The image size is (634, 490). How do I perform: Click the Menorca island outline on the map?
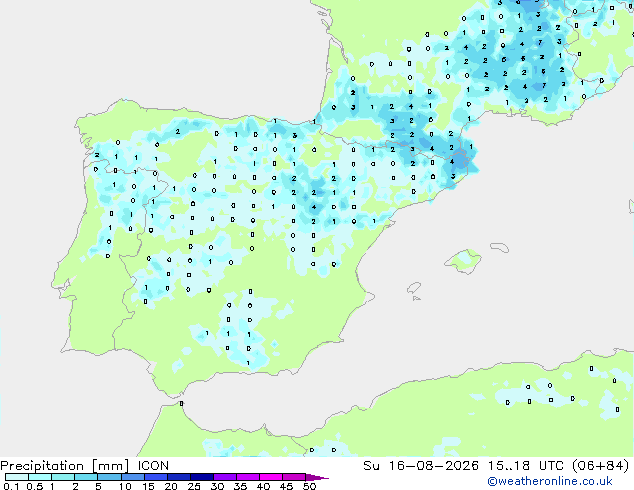coord(500,247)
